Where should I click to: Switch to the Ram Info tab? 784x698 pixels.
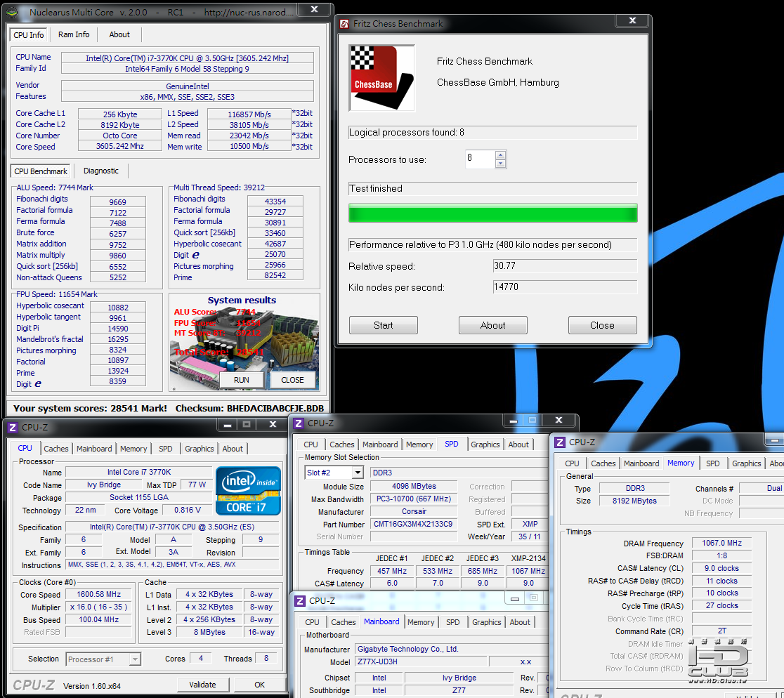click(x=74, y=34)
